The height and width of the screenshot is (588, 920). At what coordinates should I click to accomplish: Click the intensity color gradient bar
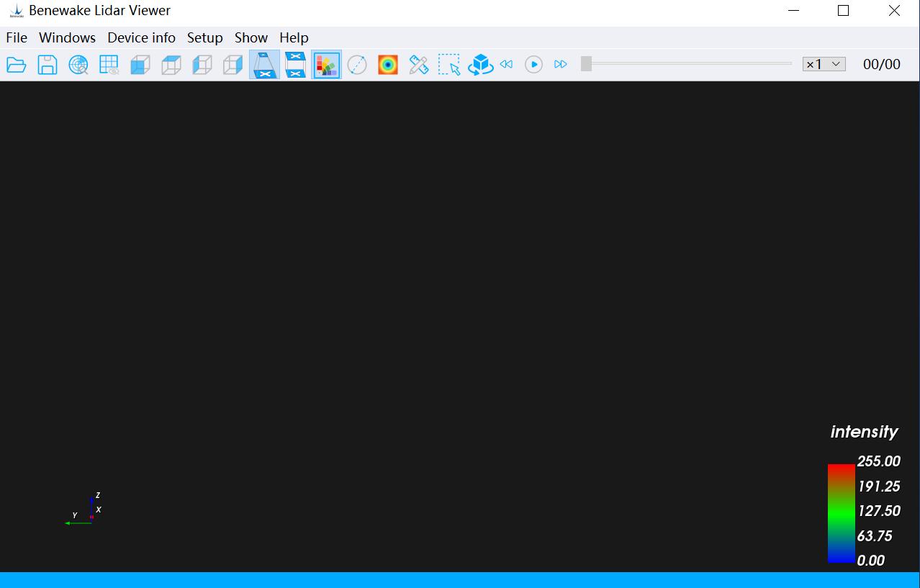click(842, 513)
